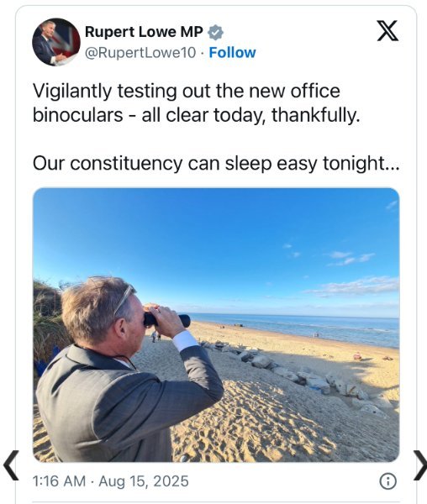Open the X logo link
This screenshot has width=427, height=504.
387,31
